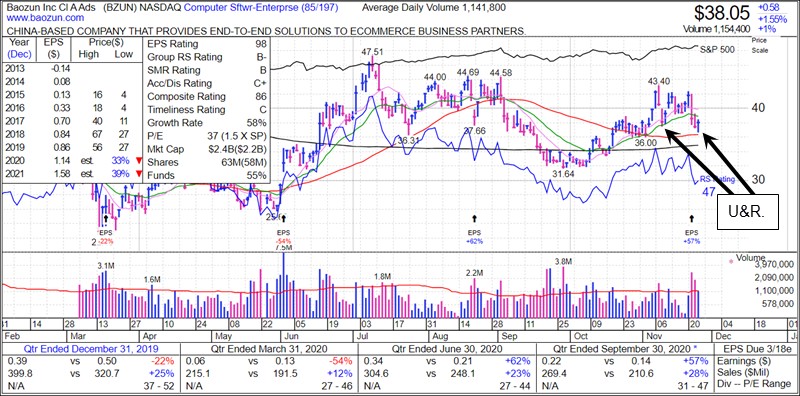Click the RS Rating 47 label
The image size is (800, 396).
pyautogui.click(x=716, y=185)
